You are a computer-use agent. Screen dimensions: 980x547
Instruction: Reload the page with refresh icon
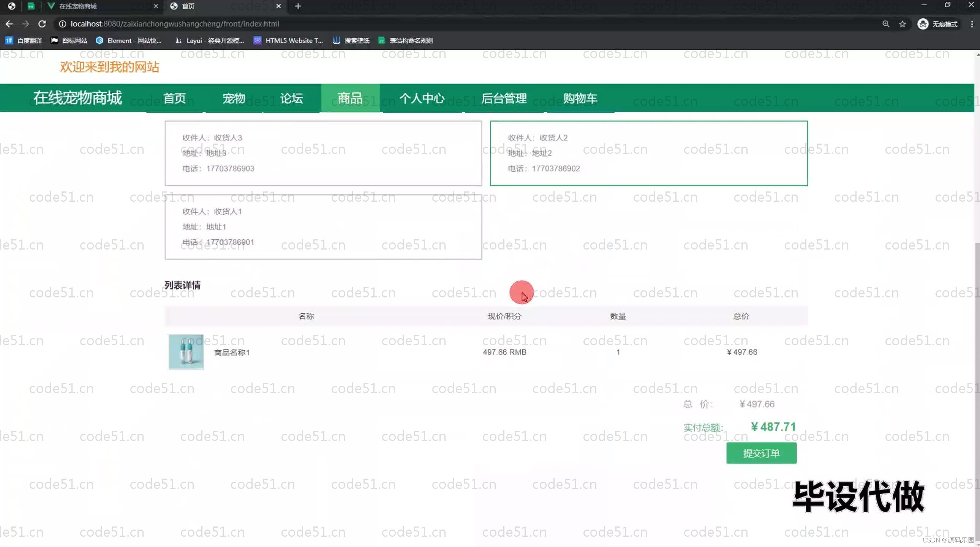coord(42,24)
